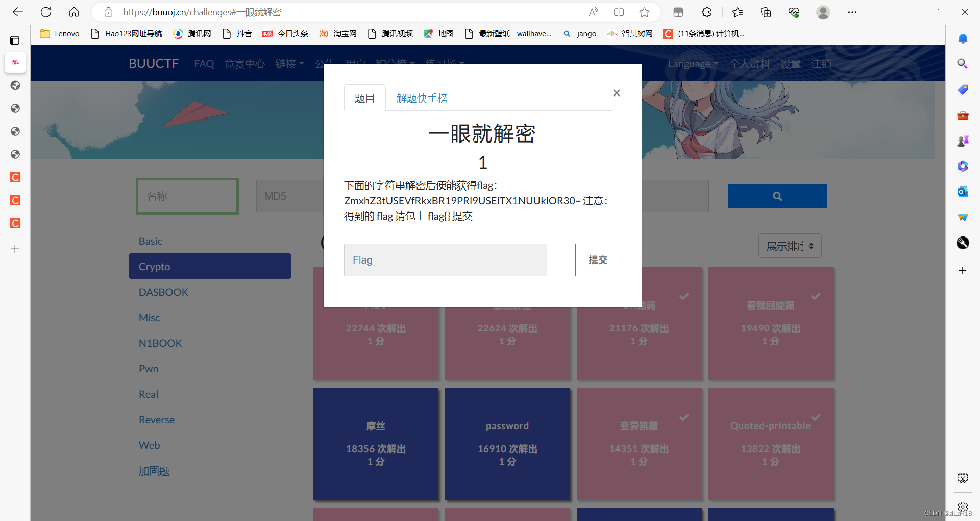Open Drop paper-plane icon in sidebar
This screenshot has height=521, width=980.
click(x=963, y=217)
